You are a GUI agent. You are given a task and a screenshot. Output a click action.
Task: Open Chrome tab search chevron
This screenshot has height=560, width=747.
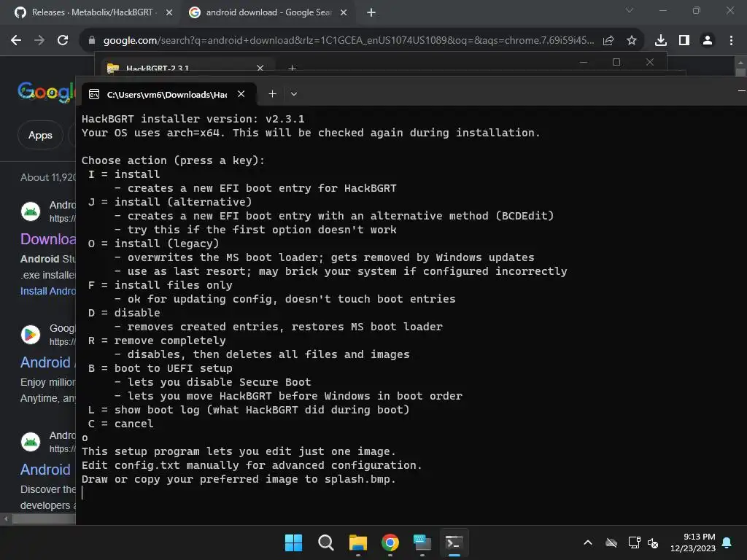[630, 10]
